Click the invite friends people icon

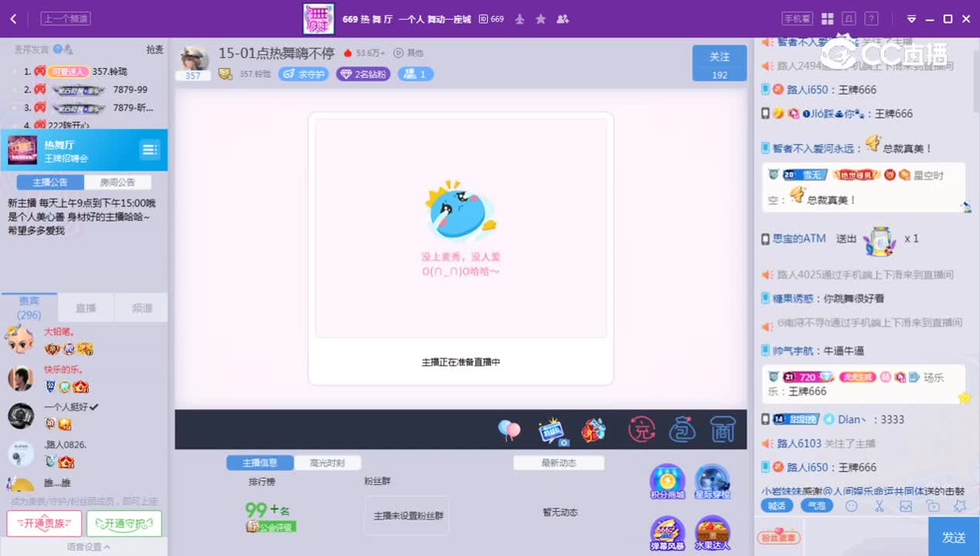(x=563, y=19)
